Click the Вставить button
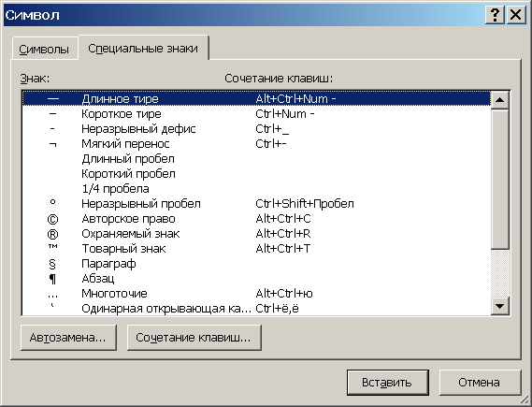The height and width of the screenshot is (407, 532). pyautogui.click(x=388, y=383)
